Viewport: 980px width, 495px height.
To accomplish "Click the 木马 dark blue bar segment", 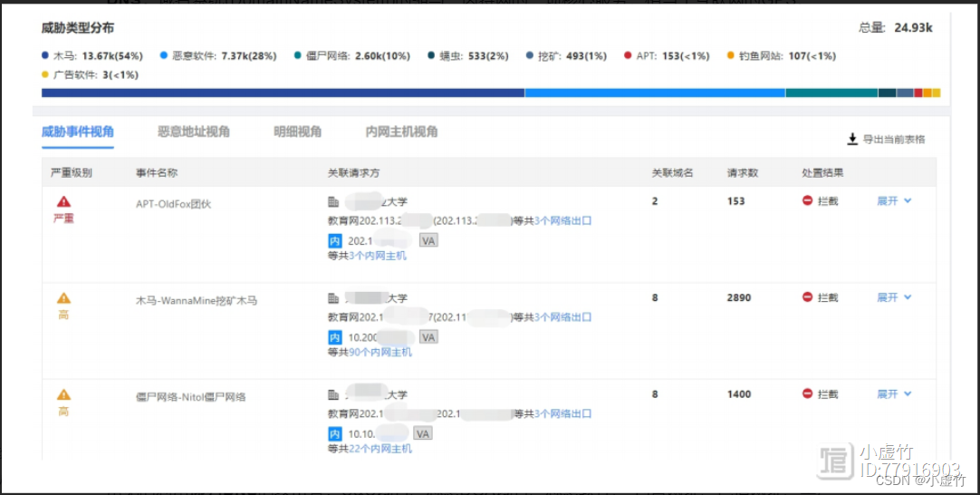I will (x=283, y=92).
